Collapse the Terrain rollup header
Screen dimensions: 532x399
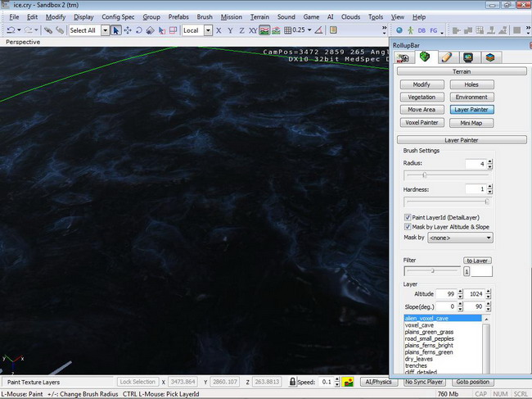[x=462, y=71]
